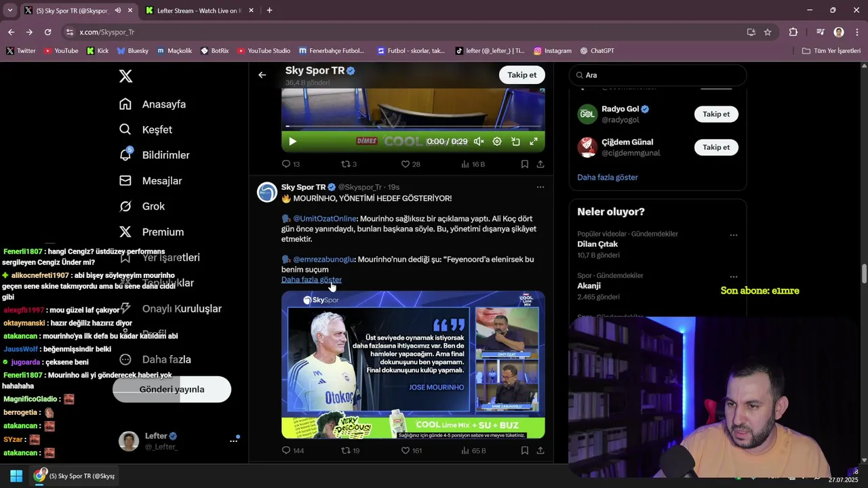Like the top post with 28 likes
The height and width of the screenshot is (488, 868).
(x=410, y=164)
